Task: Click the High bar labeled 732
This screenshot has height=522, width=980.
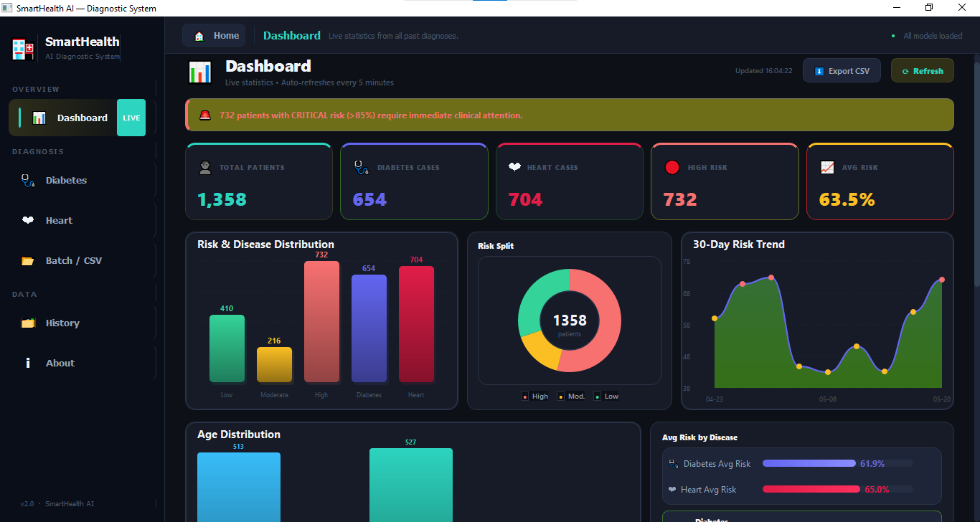Action: [321, 321]
